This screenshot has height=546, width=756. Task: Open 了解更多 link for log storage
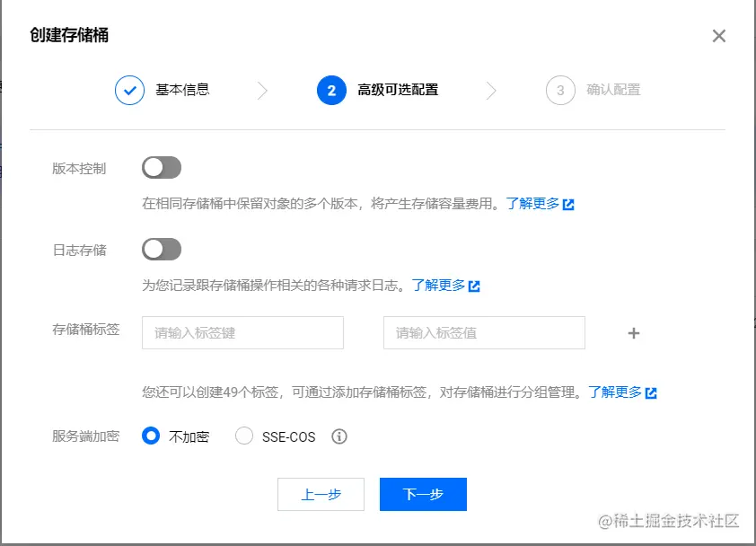point(438,285)
